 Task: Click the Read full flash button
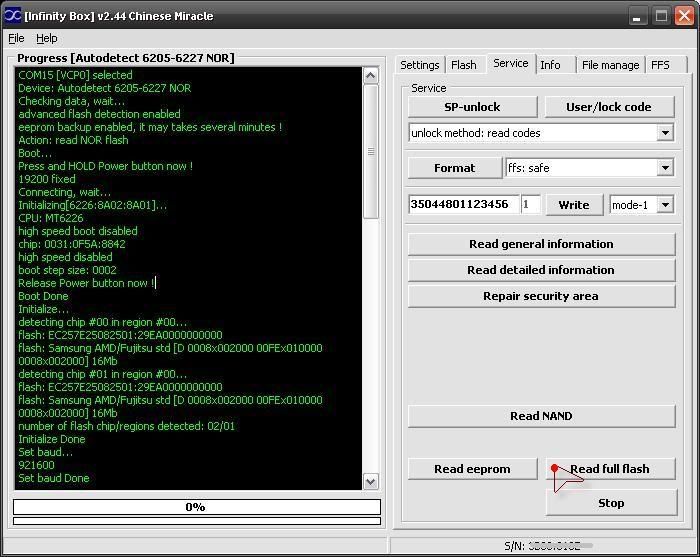point(610,469)
